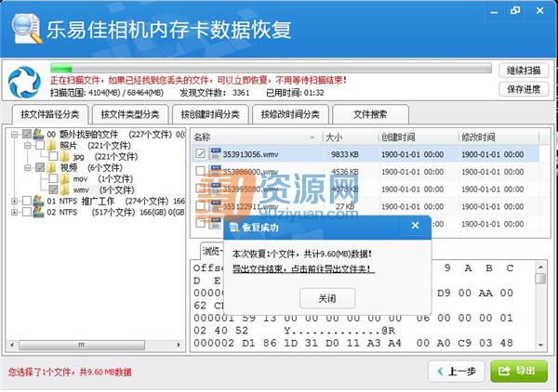The width and height of the screenshot is (558, 392).
Task: Click the file icon of 353986000.wmv
Action: click(215, 171)
